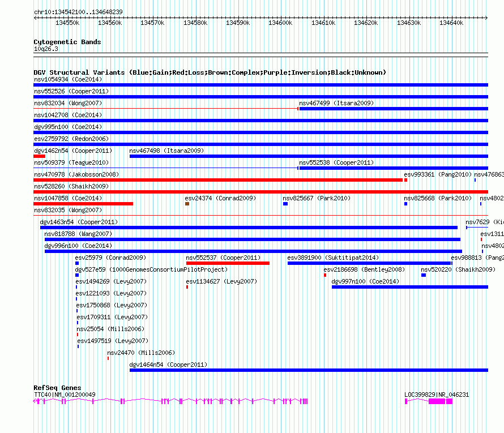Click the nsv467499 (Itsara2009) label
Image resolution: width=504 pixels, height=433 pixels.
[x=336, y=103]
